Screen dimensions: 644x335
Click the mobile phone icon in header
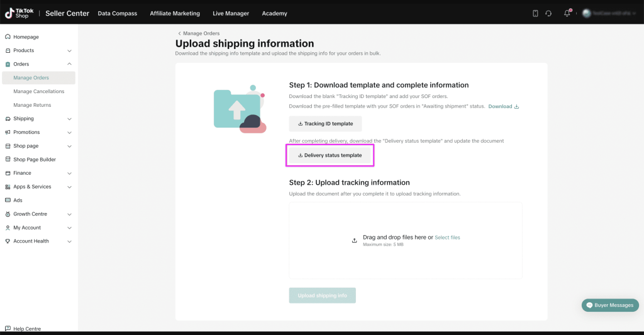(x=535, y=13)
